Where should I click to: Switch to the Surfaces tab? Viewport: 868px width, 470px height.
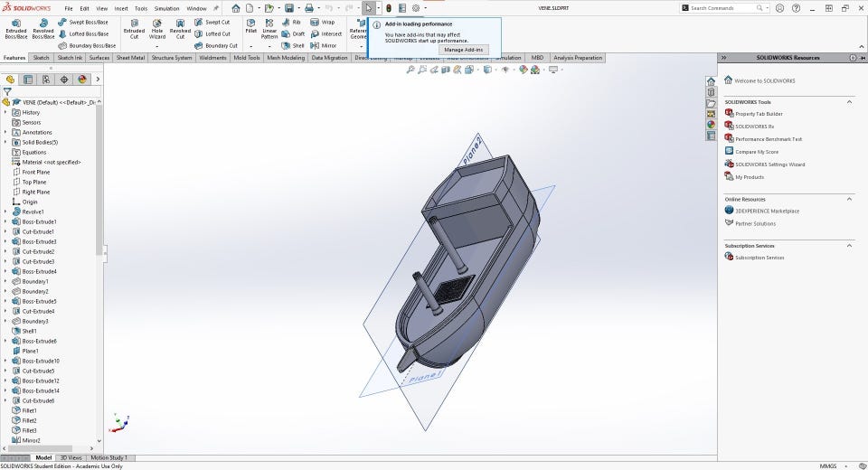(x=99, y=58)
